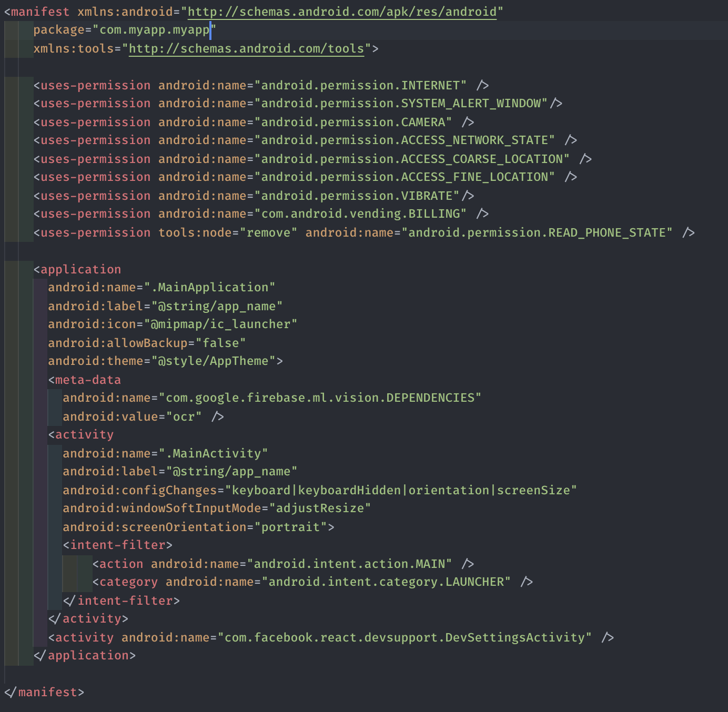Click the allowBackup false value
728x712 pixels.
pos(220,343)
